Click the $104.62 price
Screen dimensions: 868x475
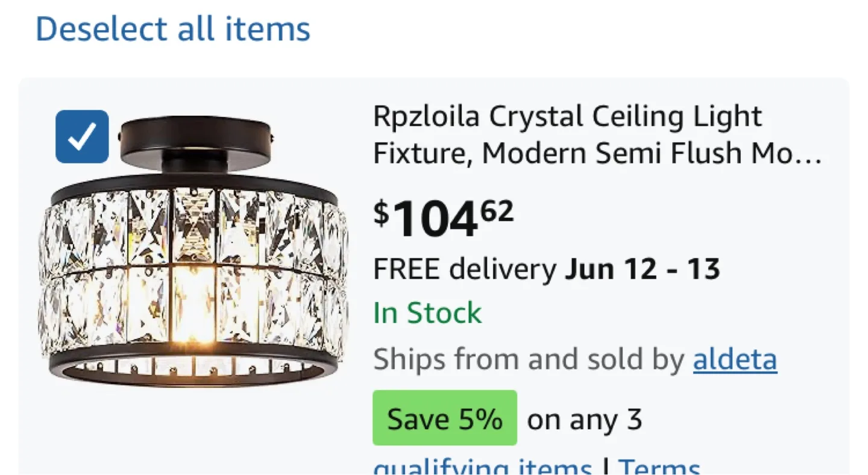(x=443, y=218)
